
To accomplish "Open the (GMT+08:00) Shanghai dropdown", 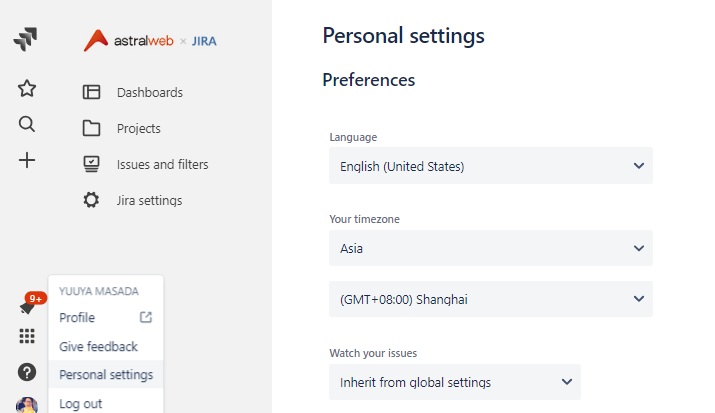I will [491, 299].
